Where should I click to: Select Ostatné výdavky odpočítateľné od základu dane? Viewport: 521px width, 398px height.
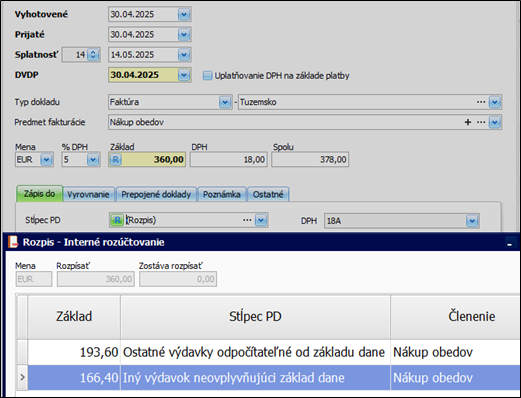pos(255,352)
